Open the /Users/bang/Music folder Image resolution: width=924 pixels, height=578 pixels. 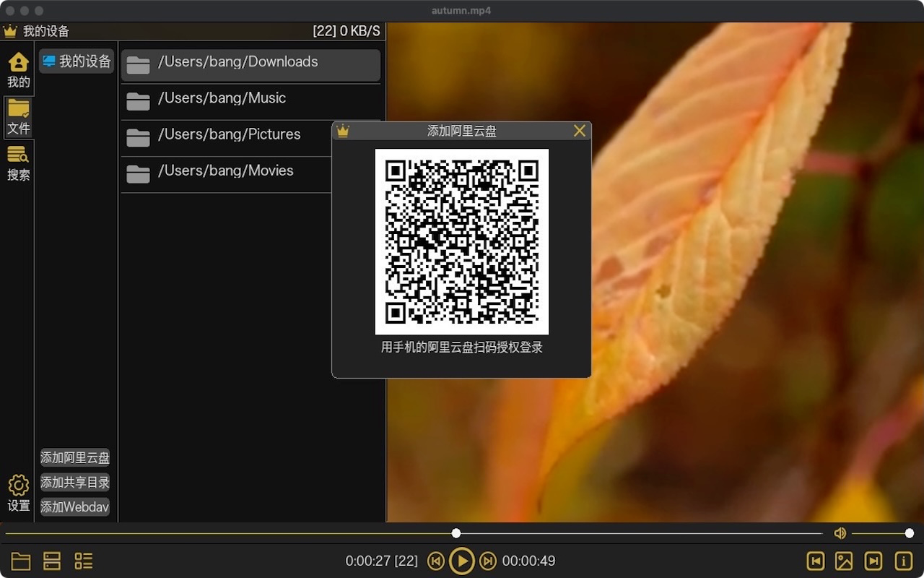pyautogui.click(x=250, y=101)
